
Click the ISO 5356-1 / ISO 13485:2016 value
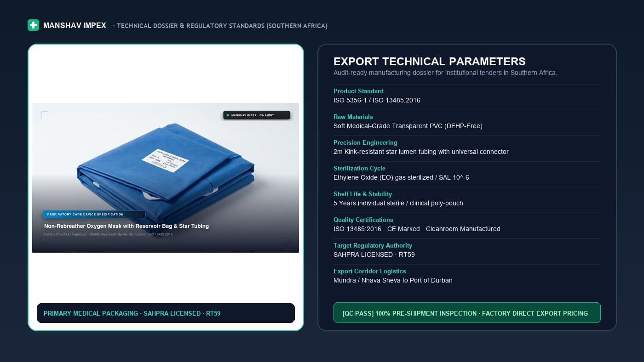click(377, 100)
